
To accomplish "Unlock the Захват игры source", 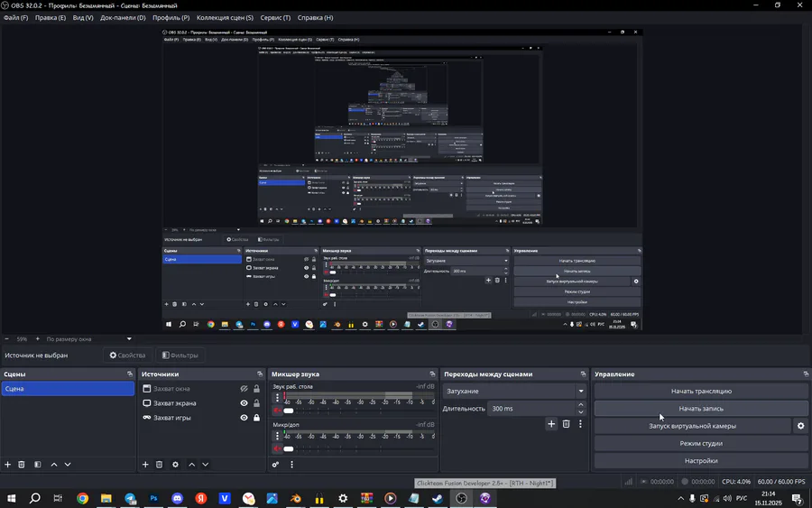I will pos(256,418).
